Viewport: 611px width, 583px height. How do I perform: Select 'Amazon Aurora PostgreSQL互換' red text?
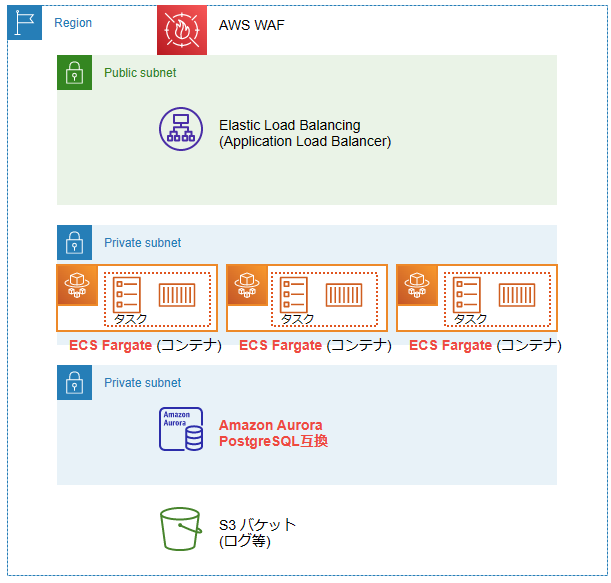[x=273, y=433]
